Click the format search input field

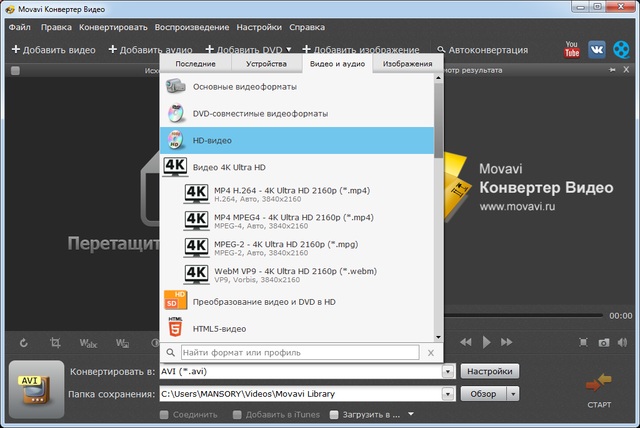pos(300,353)
